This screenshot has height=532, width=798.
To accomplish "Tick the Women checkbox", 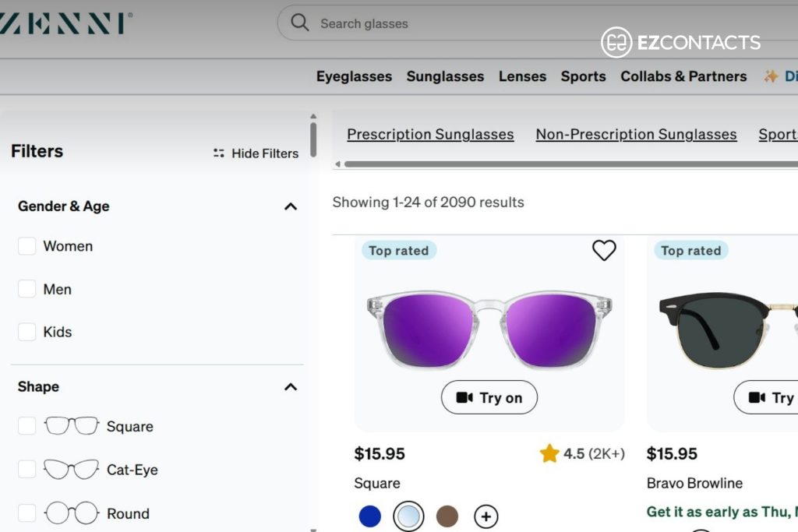I will (x=26, y=246).
